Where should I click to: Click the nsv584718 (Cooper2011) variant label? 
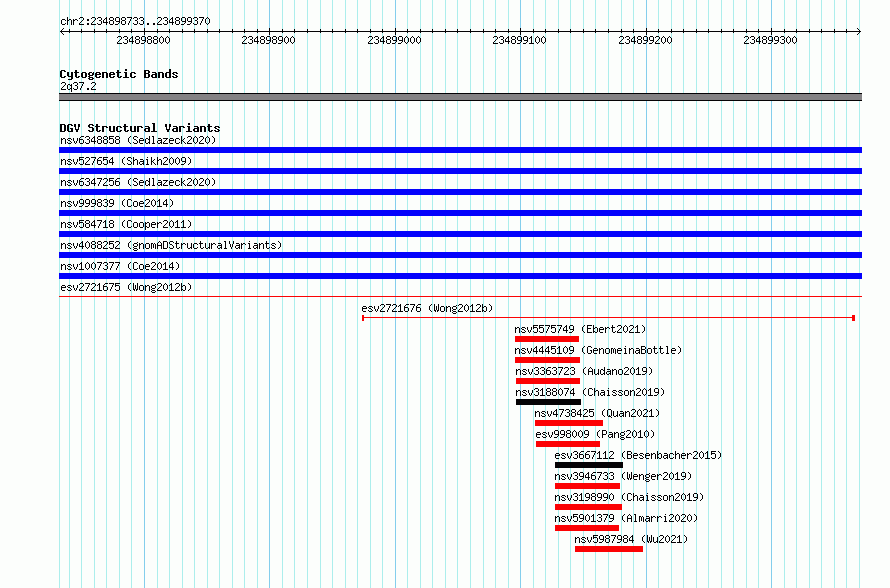(126, 224)
